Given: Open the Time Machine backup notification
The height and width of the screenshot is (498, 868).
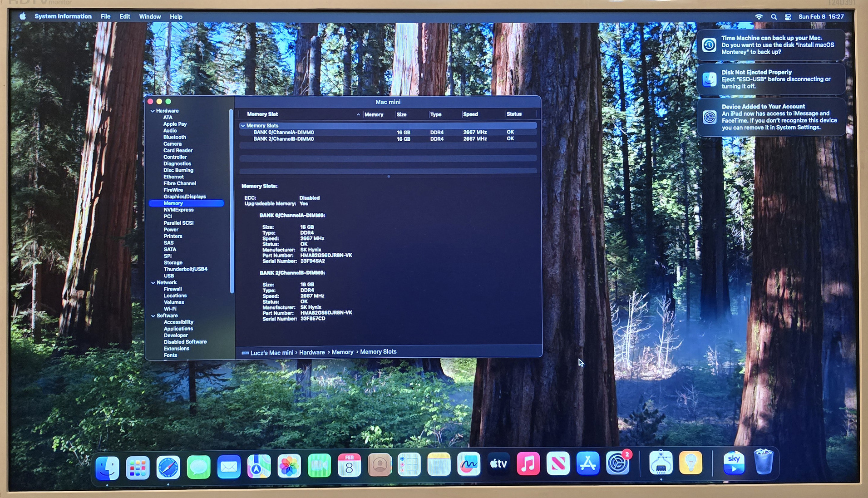Looking at the screenshot, I should (x=771, y=45).
